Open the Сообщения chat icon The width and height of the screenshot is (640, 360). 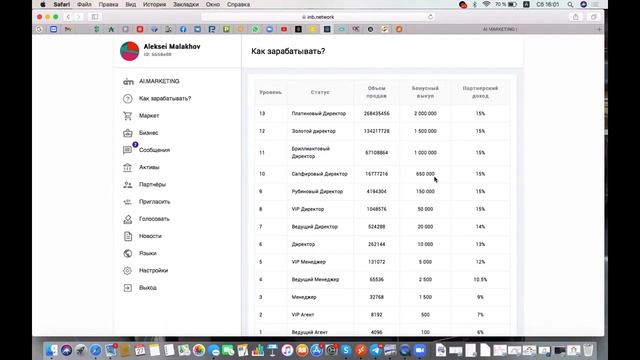128,150
